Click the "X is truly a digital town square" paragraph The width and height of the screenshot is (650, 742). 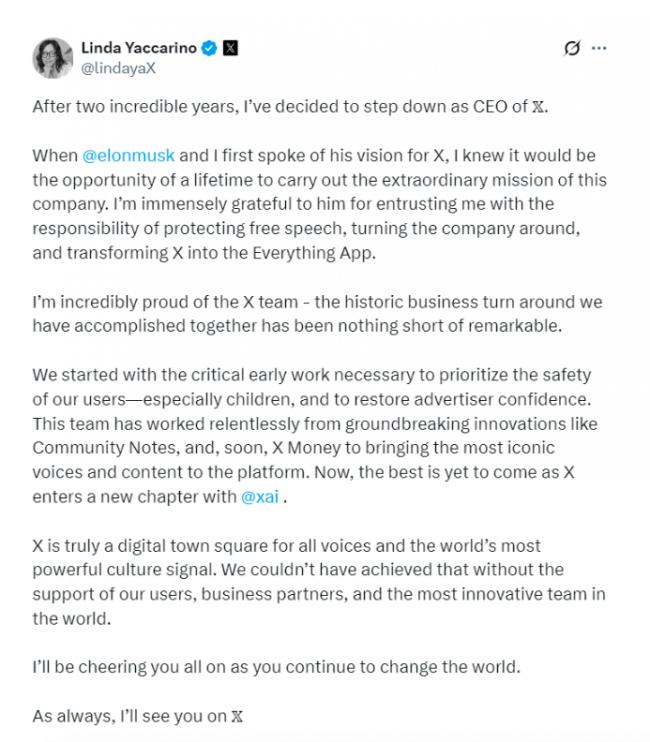click(318, 583)
